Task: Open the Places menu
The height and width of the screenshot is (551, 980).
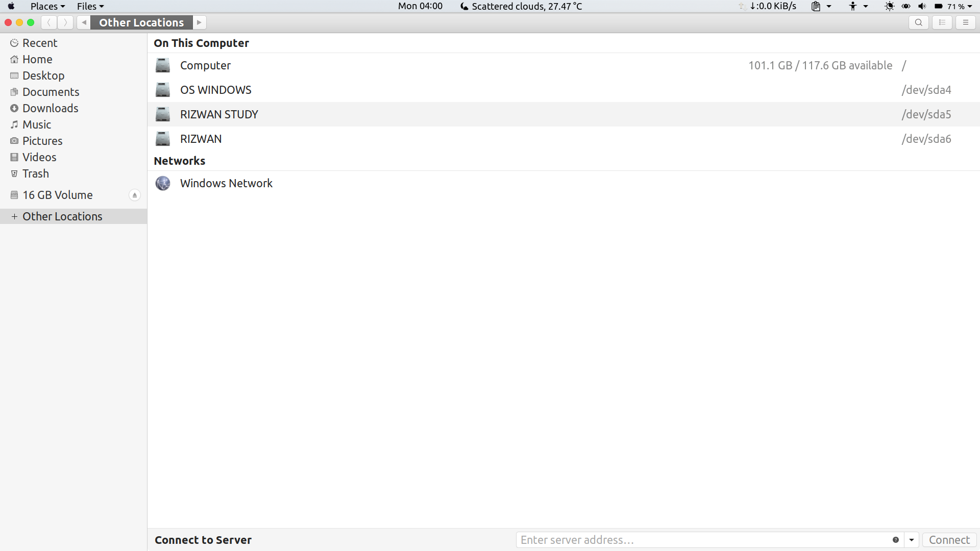Action: pyautogui.click(x=47, y=6)
